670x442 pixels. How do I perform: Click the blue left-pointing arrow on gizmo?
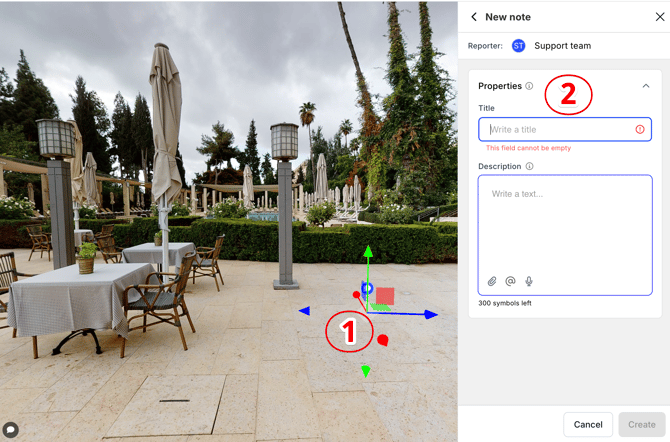pos(304,311)
